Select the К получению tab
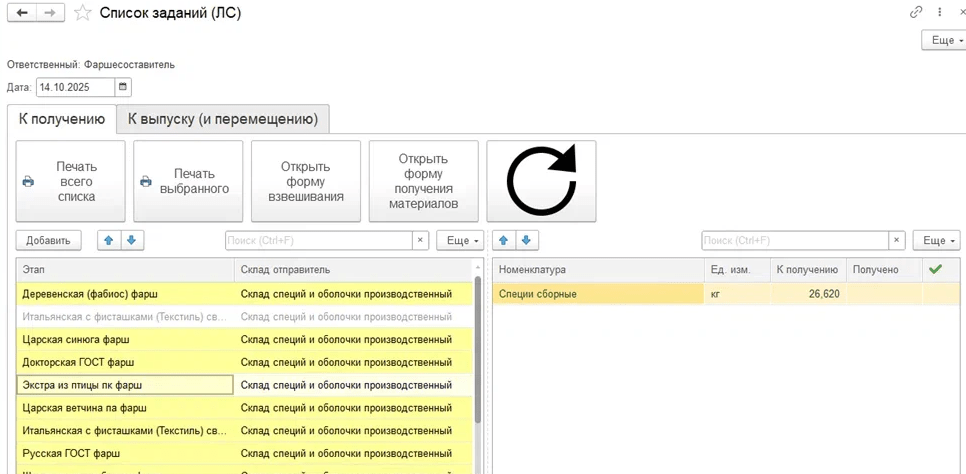Image resolution: width=966 pixels, height=474 pixels. click(61, 119)
